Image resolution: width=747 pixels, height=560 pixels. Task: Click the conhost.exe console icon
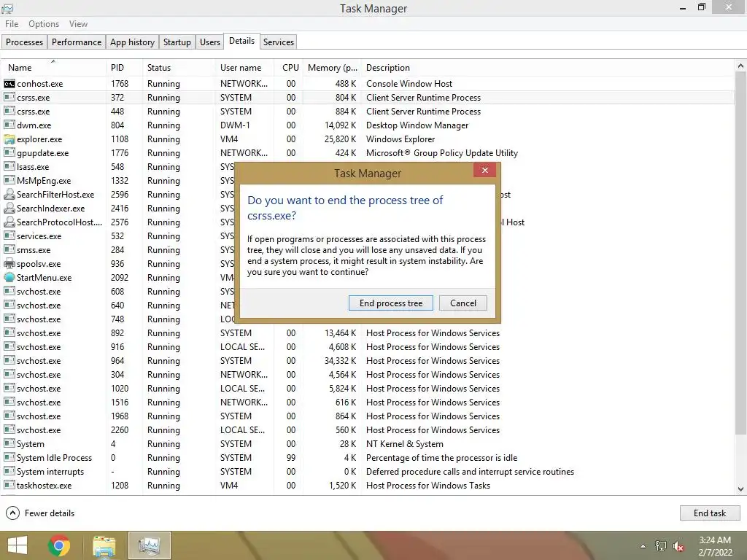[9, 84]
